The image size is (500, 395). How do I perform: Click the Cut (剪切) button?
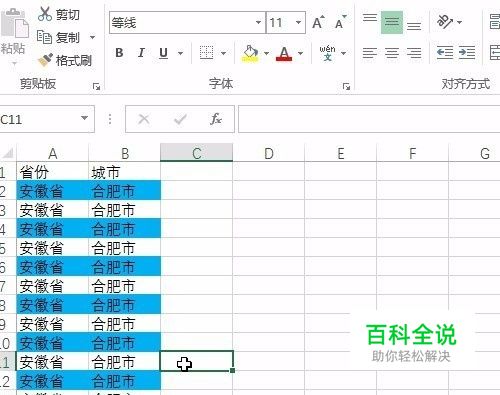coord(59,14)
